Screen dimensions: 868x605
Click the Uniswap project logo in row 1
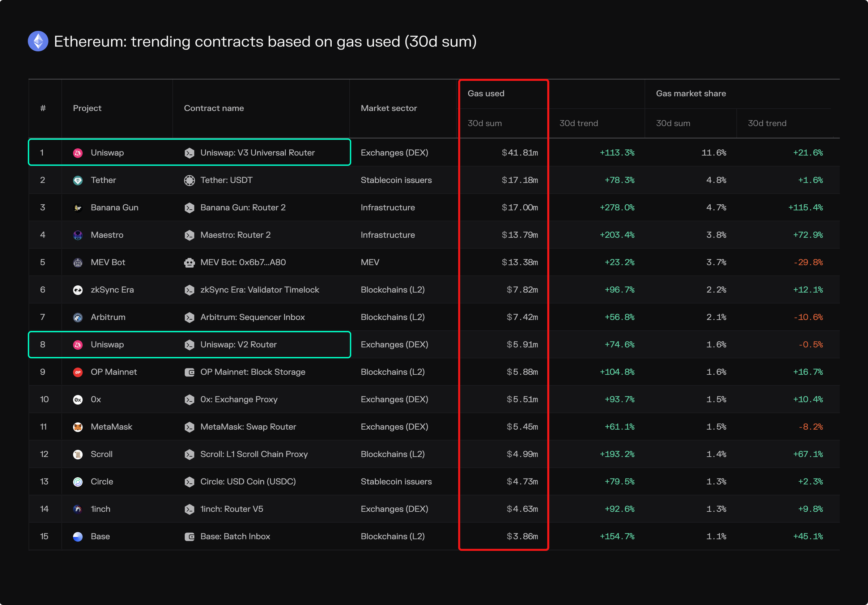(78, 153)
